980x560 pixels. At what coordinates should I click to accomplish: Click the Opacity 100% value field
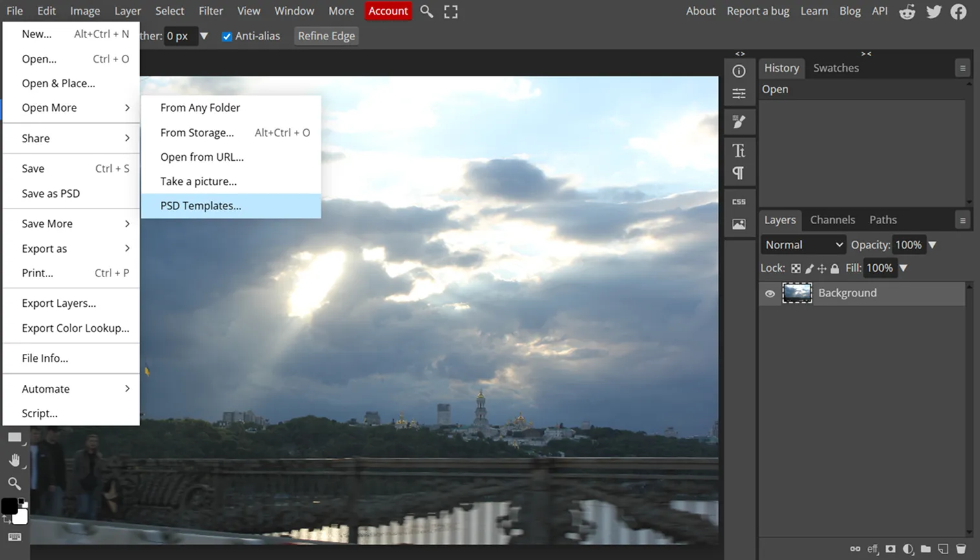(909, 245)
